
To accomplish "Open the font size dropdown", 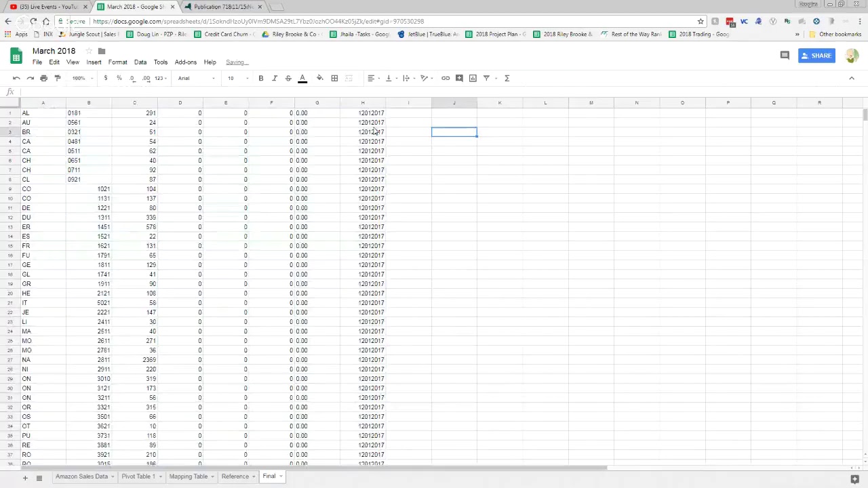I will tap(238, 78).
